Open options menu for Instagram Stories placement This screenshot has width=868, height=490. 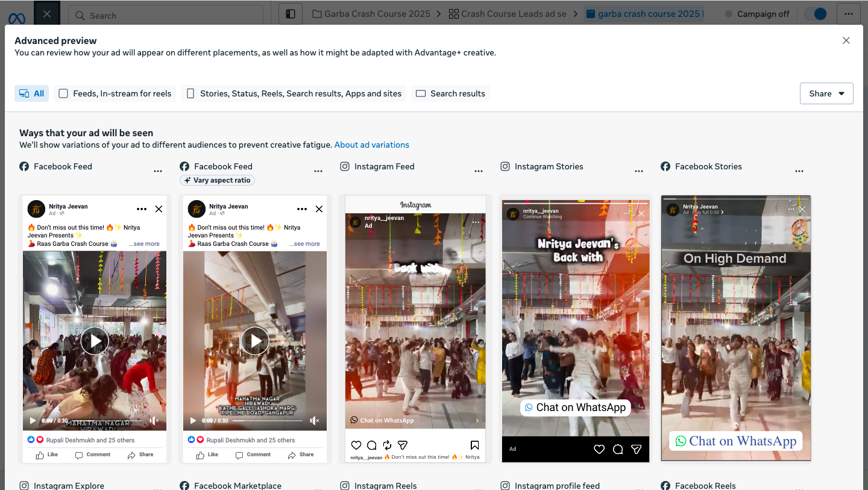pos(639,171)
